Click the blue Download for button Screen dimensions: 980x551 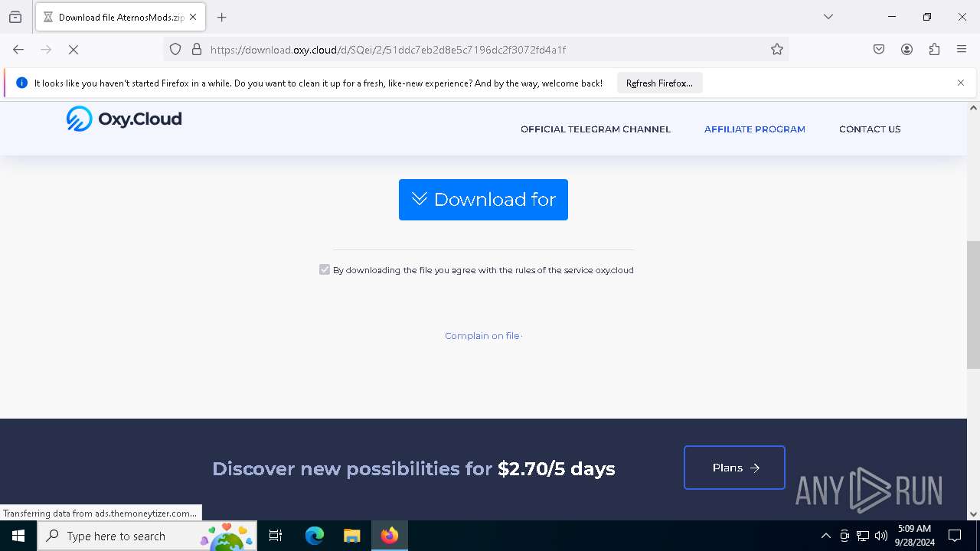tap(483, 200)
